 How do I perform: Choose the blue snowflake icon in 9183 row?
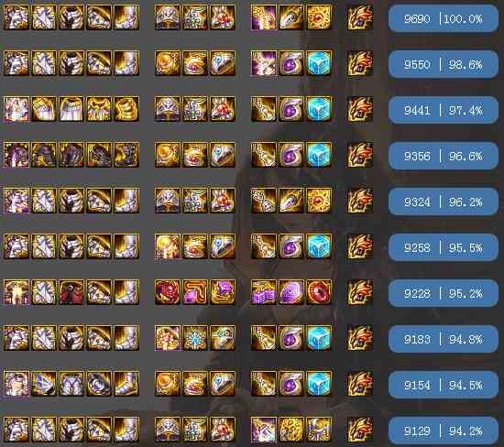tap(195, 338)
